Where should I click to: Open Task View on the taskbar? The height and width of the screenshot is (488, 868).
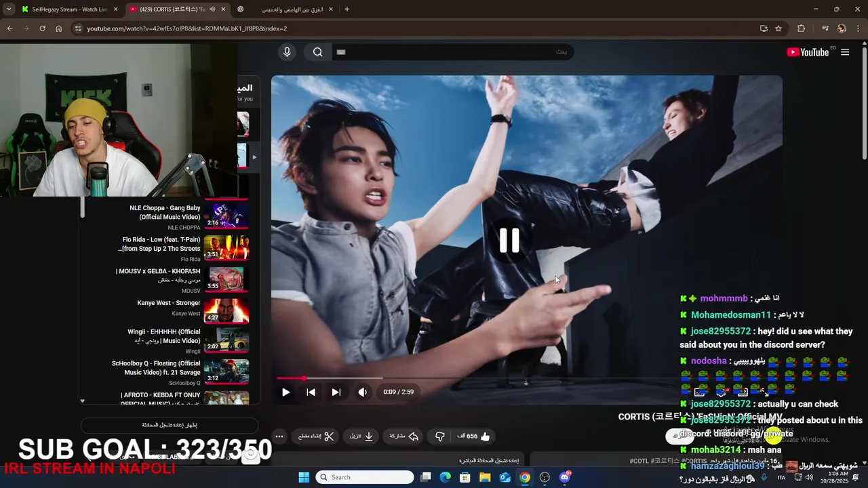(x=425, y=477)
